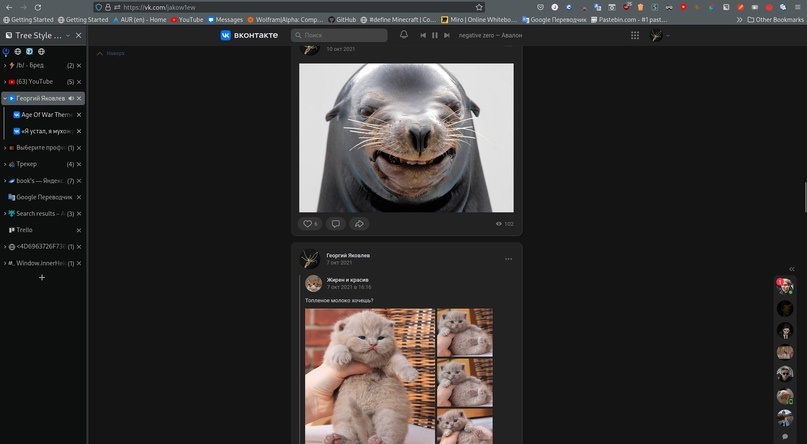Open the now playing track negative zero — Авалон
This screenshot has width=807, height=444.
coord(490,35)
